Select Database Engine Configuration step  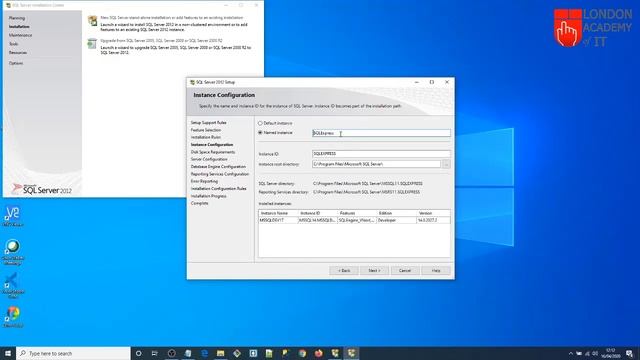[x=218, y=167]
